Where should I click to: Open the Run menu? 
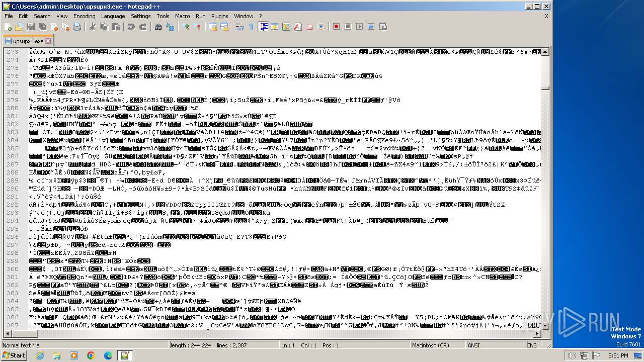coord(200,16)
